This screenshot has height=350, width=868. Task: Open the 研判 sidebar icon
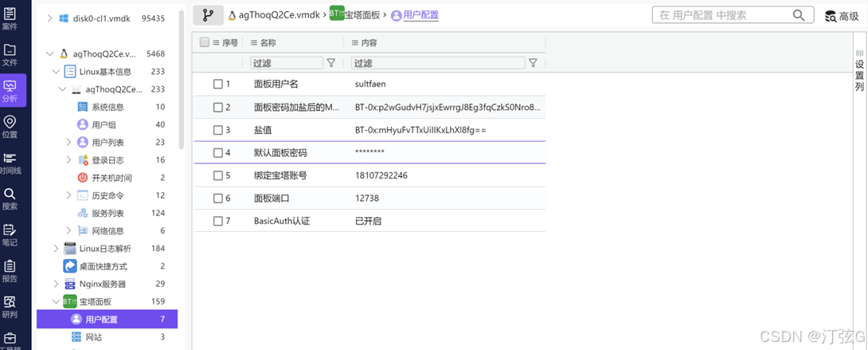pos(10,307)
